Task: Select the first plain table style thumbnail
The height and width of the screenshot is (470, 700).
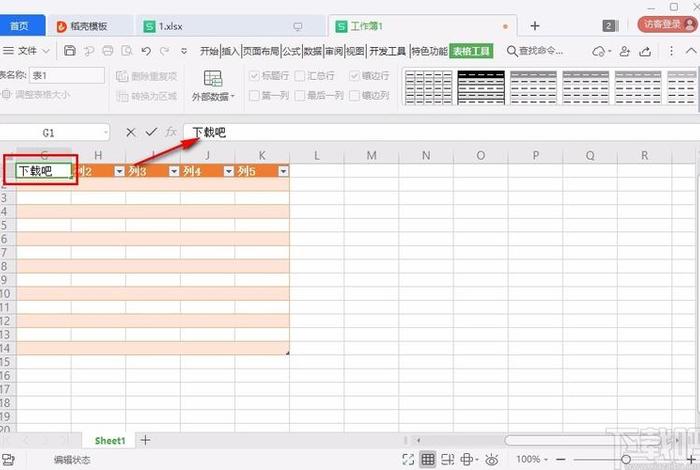Action: pos(429,87)
